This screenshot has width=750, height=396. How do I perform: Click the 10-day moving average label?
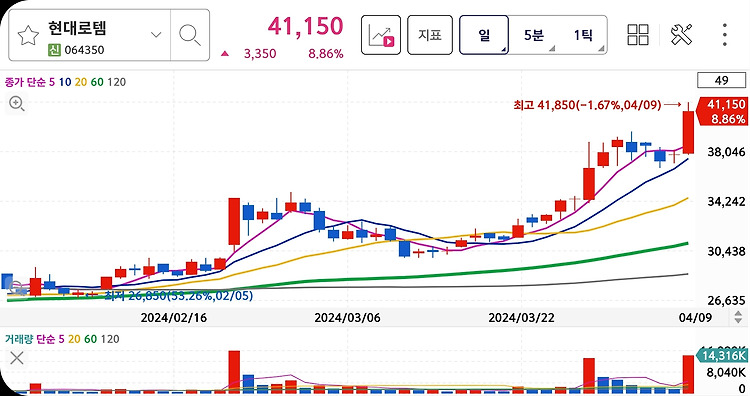(65, 82)
